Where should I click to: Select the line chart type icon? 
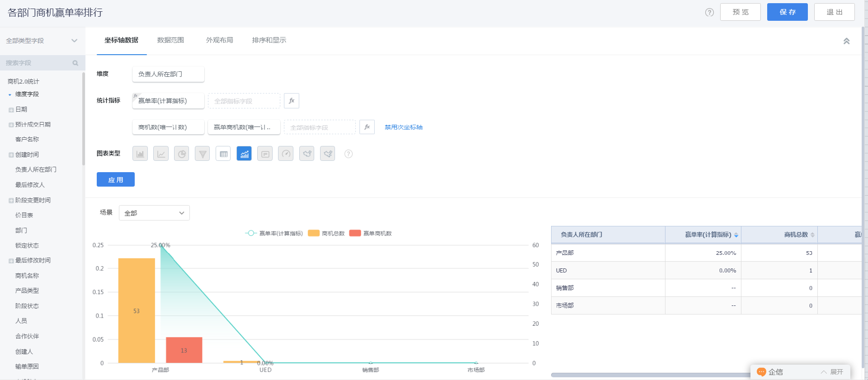coord(161,154)
